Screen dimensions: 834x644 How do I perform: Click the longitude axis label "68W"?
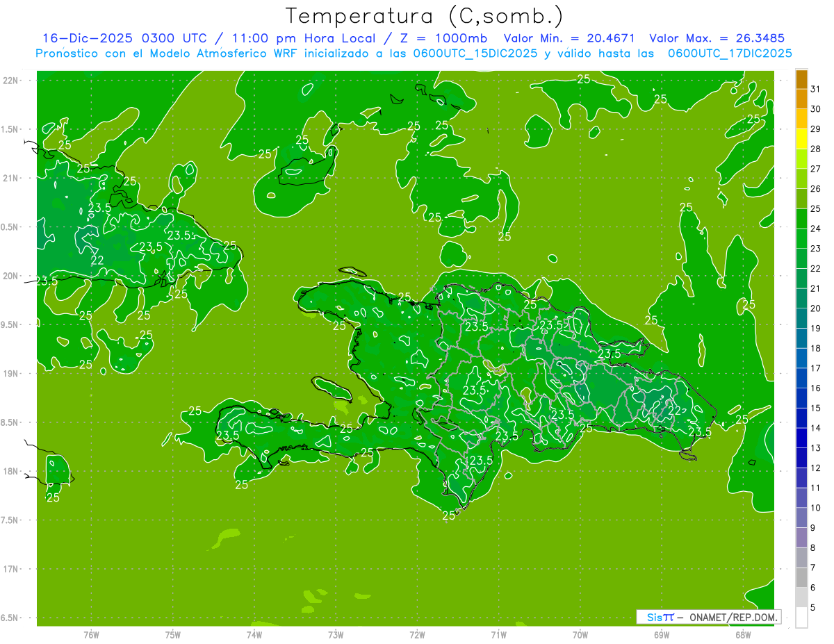point(742,634)
